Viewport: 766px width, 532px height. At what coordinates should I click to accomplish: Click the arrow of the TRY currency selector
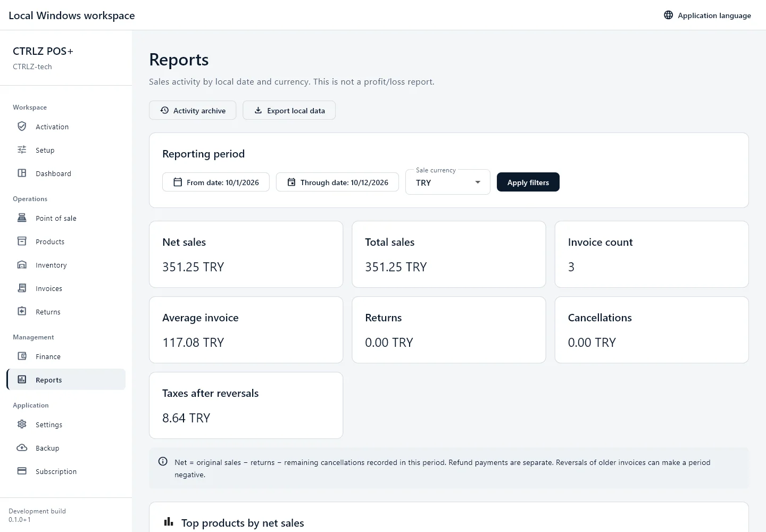tap(478, 182)
